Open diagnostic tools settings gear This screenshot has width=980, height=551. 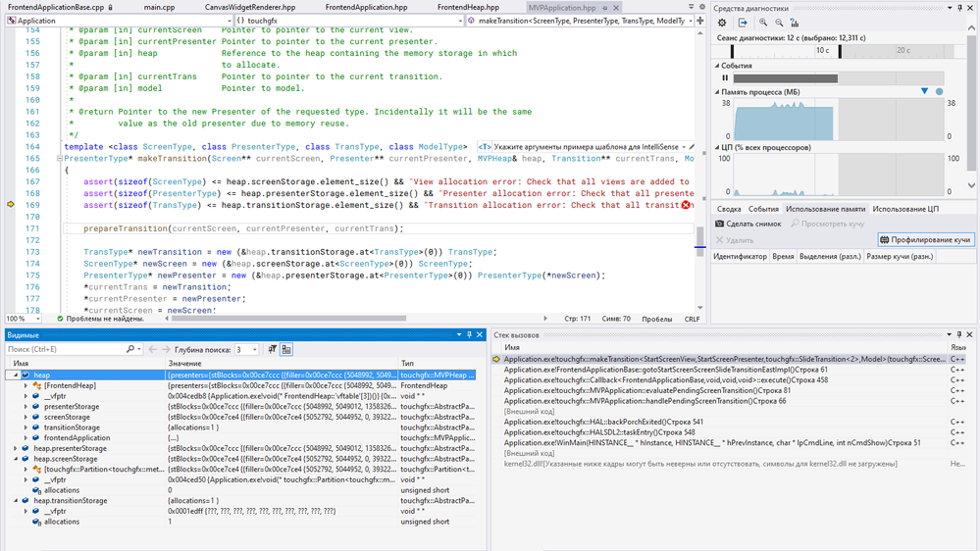point(722,23)
